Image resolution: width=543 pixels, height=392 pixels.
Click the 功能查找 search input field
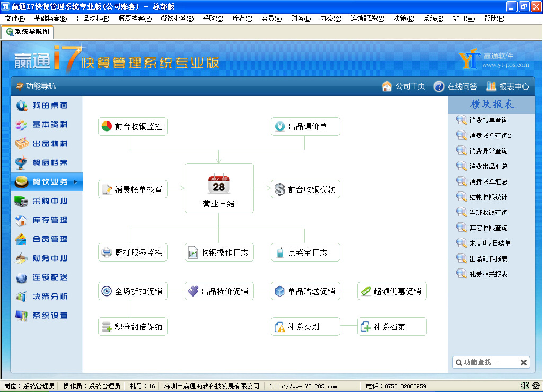pos(491,363)
